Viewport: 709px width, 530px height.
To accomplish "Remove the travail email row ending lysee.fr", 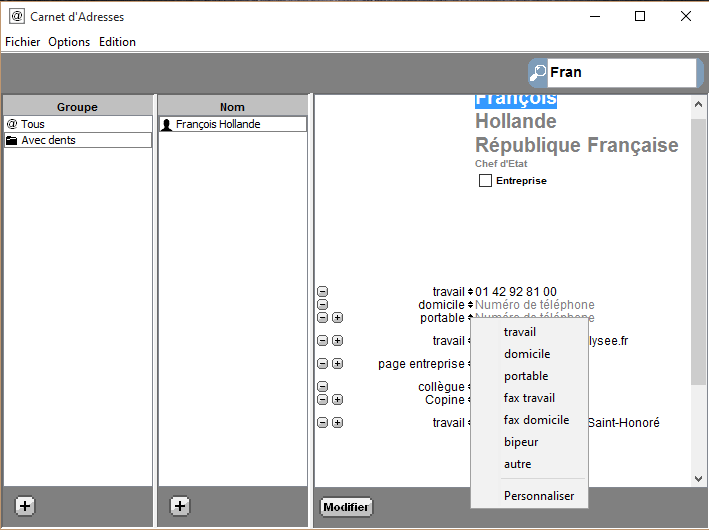I will click(322, 341).
